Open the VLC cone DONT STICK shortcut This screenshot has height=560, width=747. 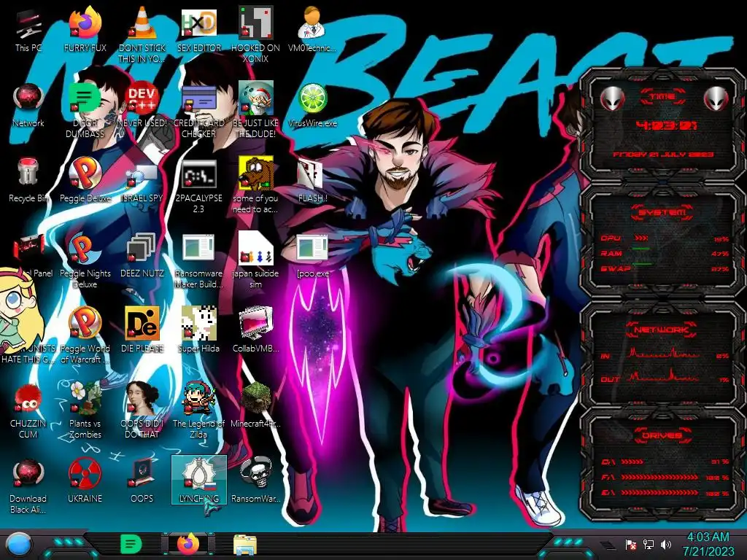coord(142,34)
